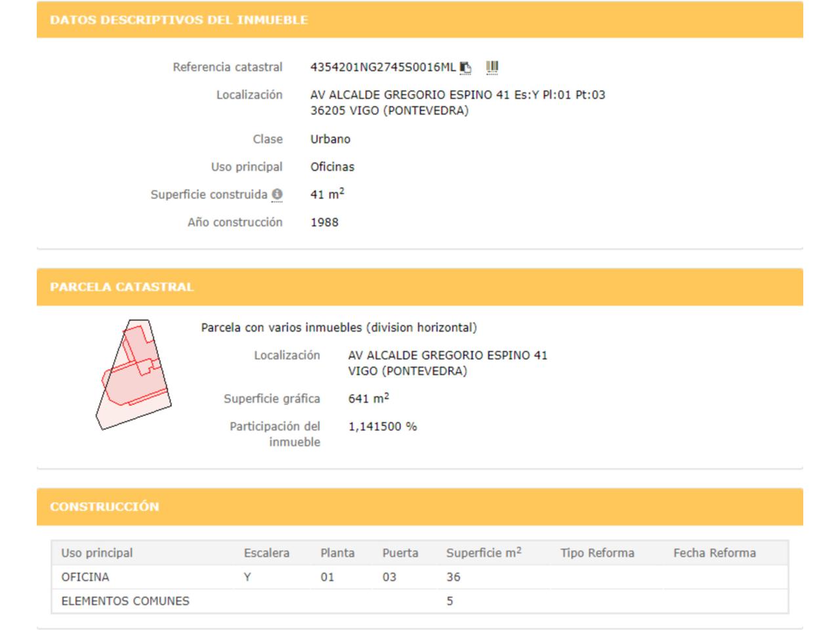This screenshot has width=840, height=630.
Task: Copy the cadastral reference to clipboard
Action: (x=465, y=67)
